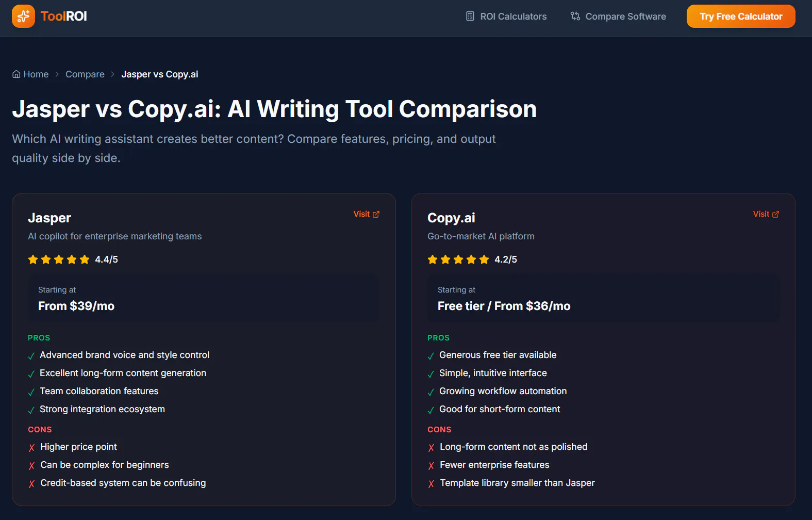Click the From $39/mo price
Viewport: 812px width, 520px height.
[76, 306]
